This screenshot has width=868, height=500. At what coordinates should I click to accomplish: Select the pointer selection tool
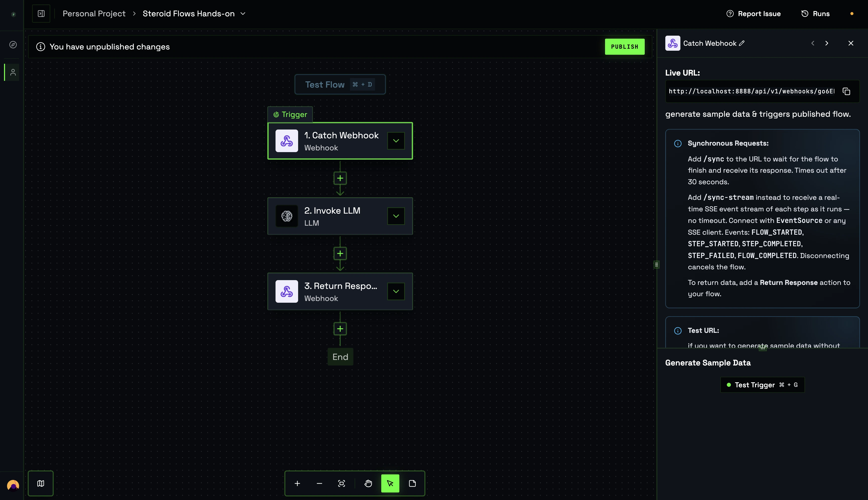(390, 483)
